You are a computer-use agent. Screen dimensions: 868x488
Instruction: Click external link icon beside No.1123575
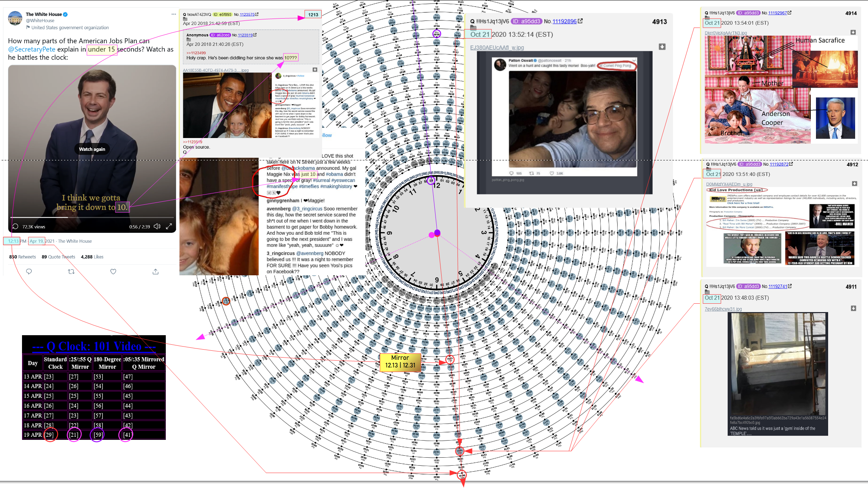coord(257,14)
